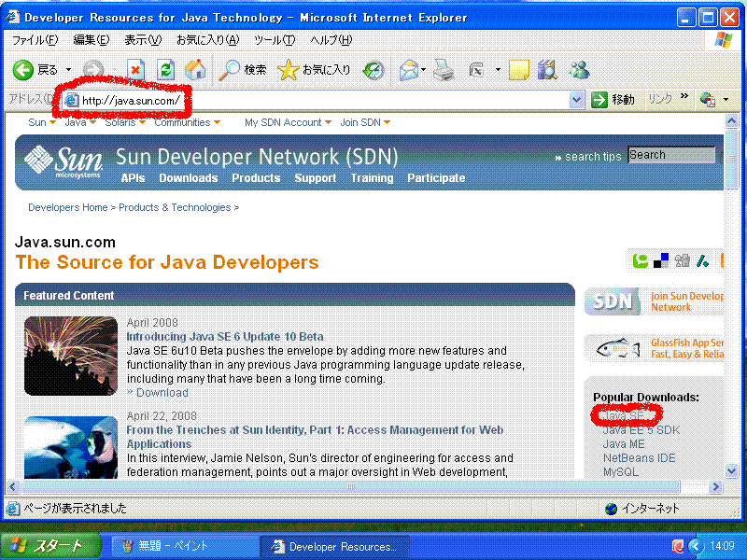Open the ヘルプ(H) menu
The width and height of the screenshot is (747, 560).
click(x=331, y=40)
